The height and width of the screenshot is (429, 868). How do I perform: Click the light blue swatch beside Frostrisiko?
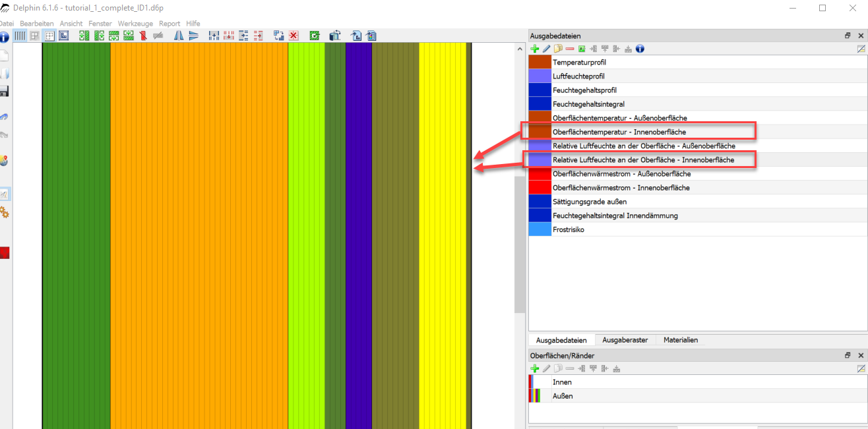point(540,229)
